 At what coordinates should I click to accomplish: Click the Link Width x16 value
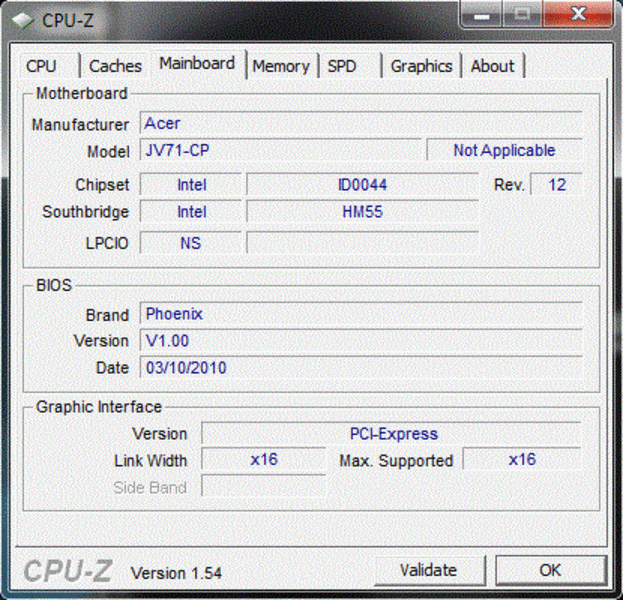(x=264, y=460)
